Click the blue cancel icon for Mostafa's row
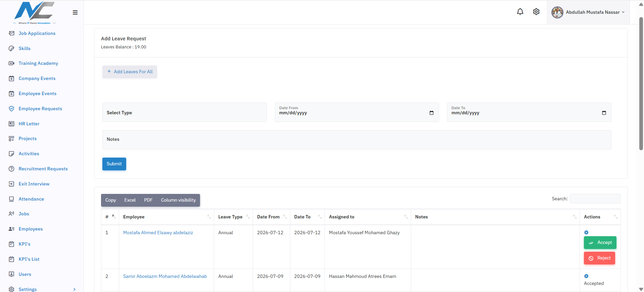 tap(586, 233)
